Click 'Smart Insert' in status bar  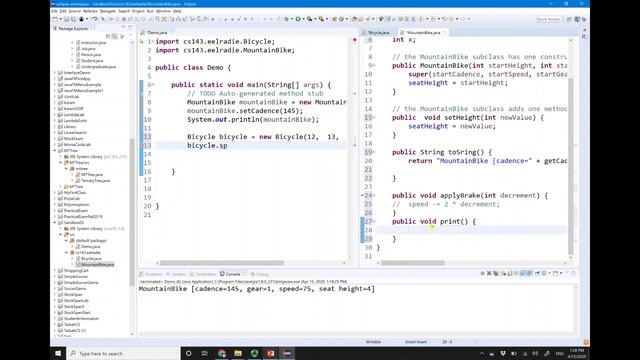click(416, 342)
